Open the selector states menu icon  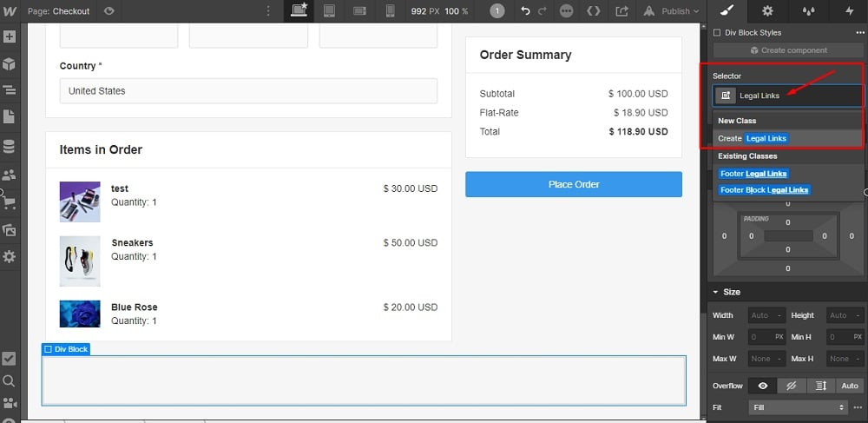tap(725, 96)
